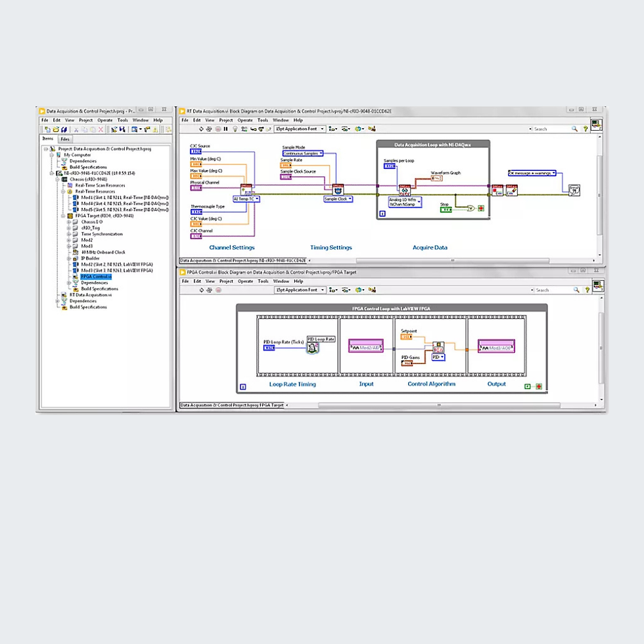Click the Run arrow in RT Data Acquisition toolbar

point(201,129)
